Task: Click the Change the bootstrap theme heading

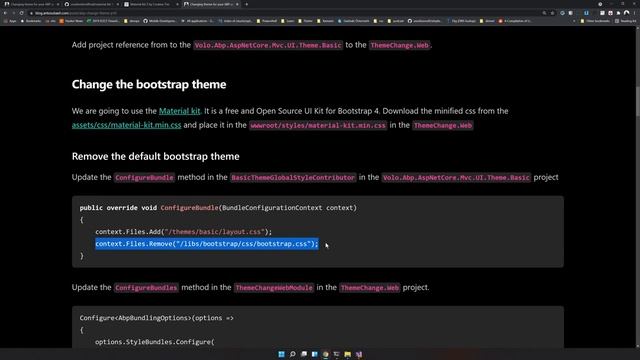Action: click(149, 84)
